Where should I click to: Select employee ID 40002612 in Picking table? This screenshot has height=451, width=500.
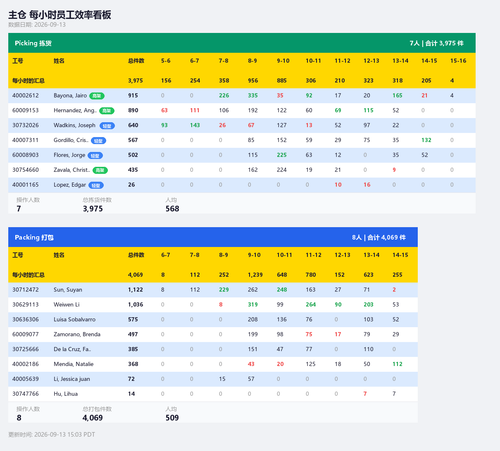(25, 95)
